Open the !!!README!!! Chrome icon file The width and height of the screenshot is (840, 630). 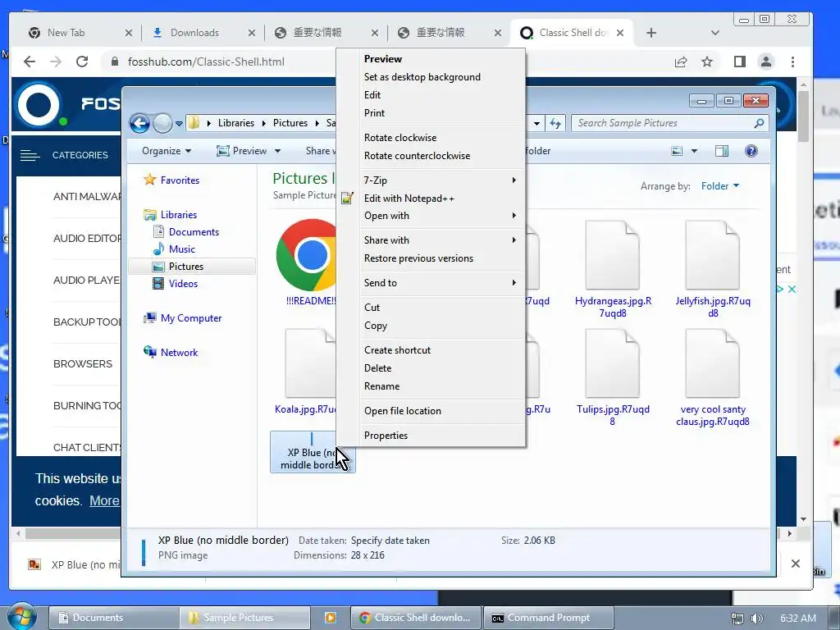tap(308, 262)
